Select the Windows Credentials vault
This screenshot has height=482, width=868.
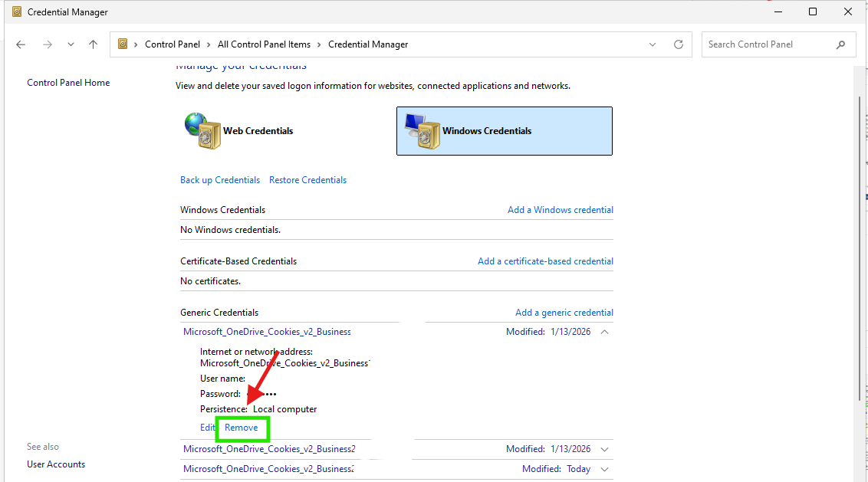coord(505,130)
